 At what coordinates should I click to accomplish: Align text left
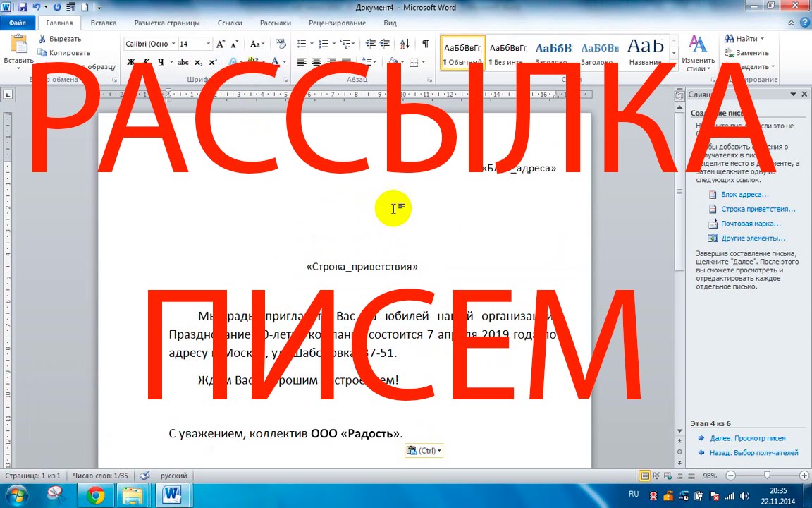[302, 62]
